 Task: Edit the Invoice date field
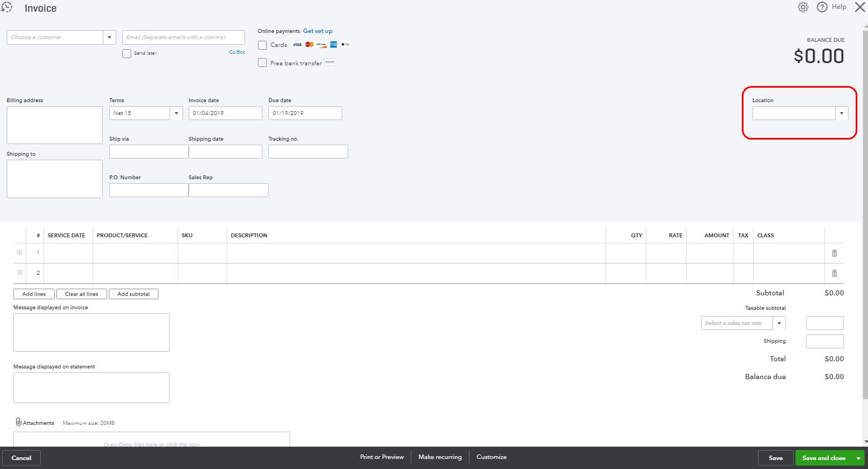pos(226,113)
